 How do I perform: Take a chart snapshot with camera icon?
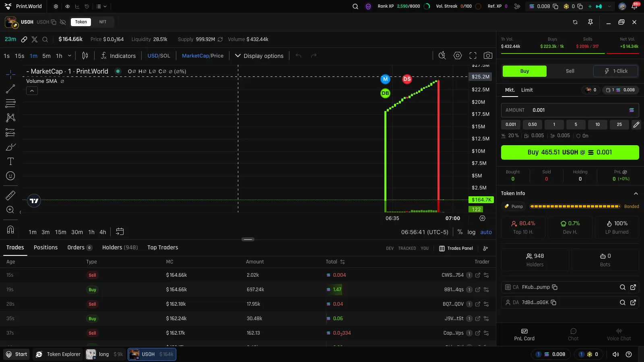pos(488,56)
